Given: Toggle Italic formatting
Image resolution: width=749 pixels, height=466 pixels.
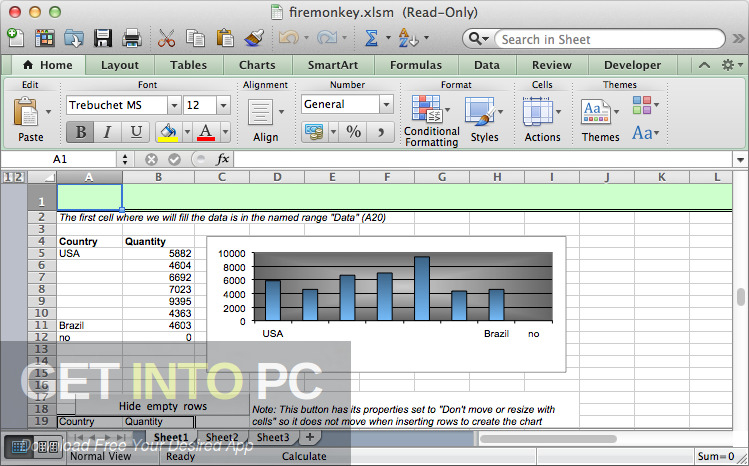Looking at the screenshot, I should click(108, 132).
